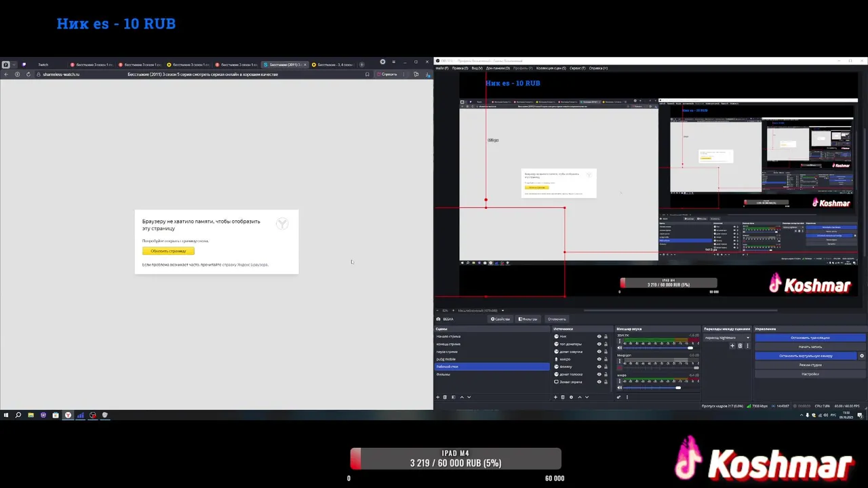
Task: Open source Свойства button above the docks
Action: [x=501, y=319]
